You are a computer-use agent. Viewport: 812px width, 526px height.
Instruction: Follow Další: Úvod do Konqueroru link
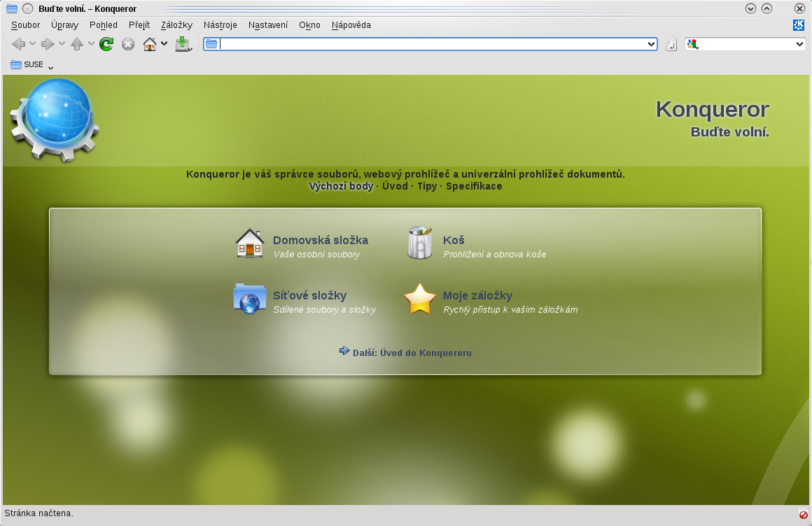[x=412, y=353]
